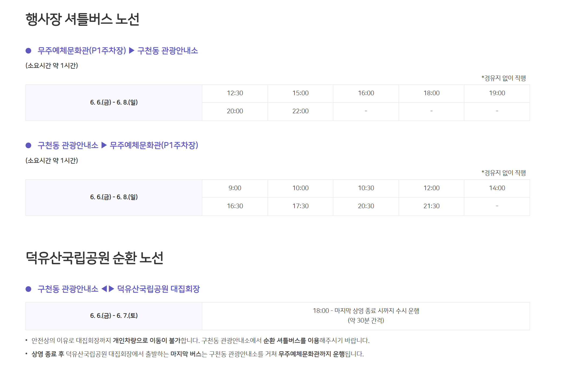Click the 9:00 departure time cell
Screen dimensions: 588x375
coord(235,188)
